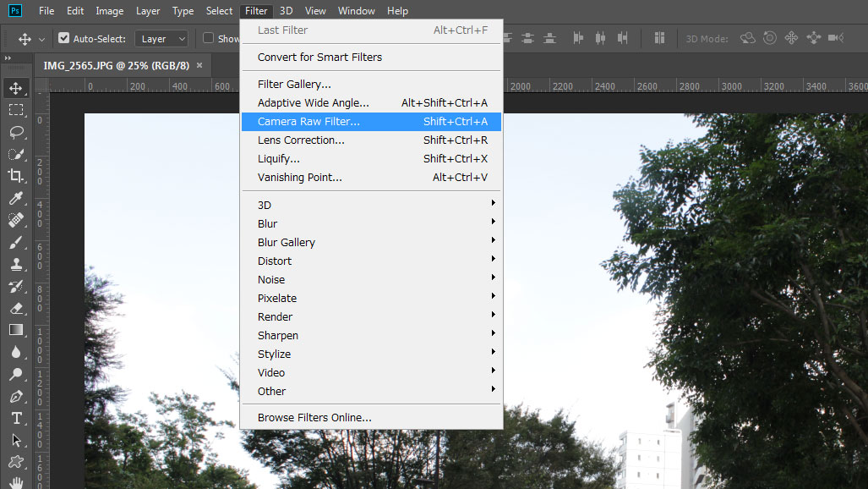Choose Camera Raw Filter menu item
868x489 pixels.
(x=371, y=122)
